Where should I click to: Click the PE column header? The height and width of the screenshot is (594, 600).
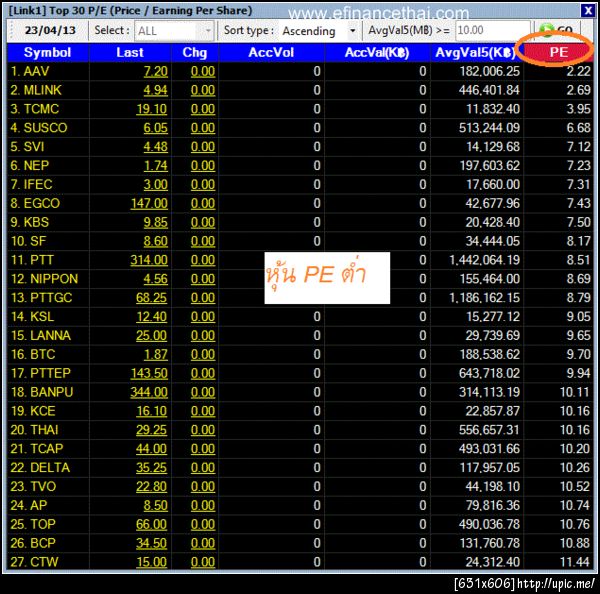click(x=558, y=52)
